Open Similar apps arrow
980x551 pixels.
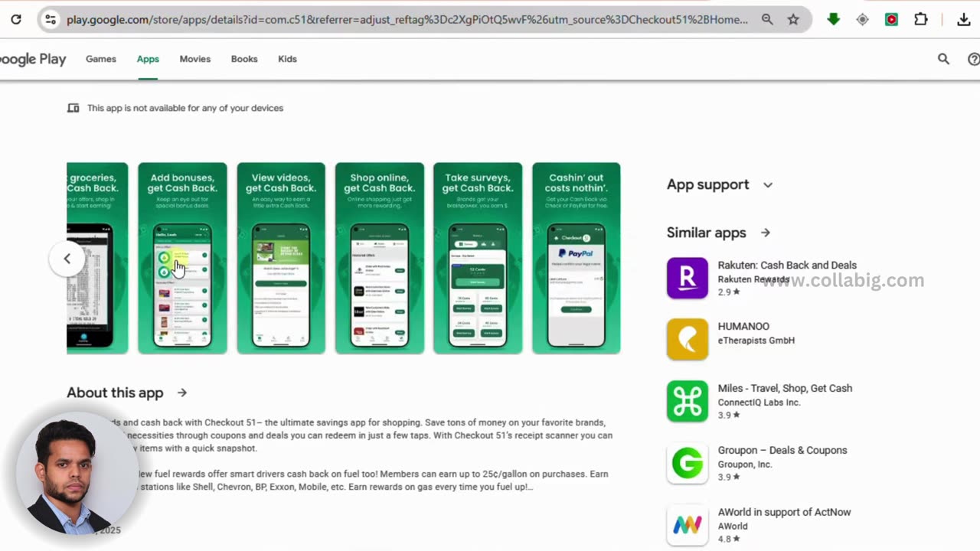[x=766, y=233]
